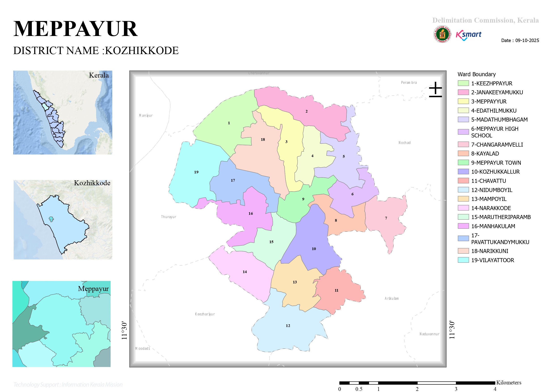Image resolution: width=555 pixels, height=392 pixels.
Task: Select the 19-VILAYATTOOR legend color swatch
Action: pyautogui.click(x=463, y=260)
